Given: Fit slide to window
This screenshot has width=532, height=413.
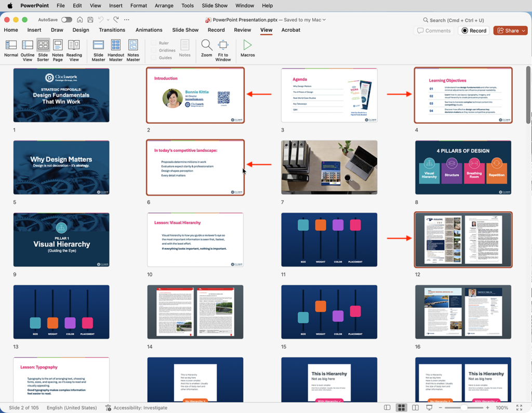Looking at the screenshot, I should point(223,50).
